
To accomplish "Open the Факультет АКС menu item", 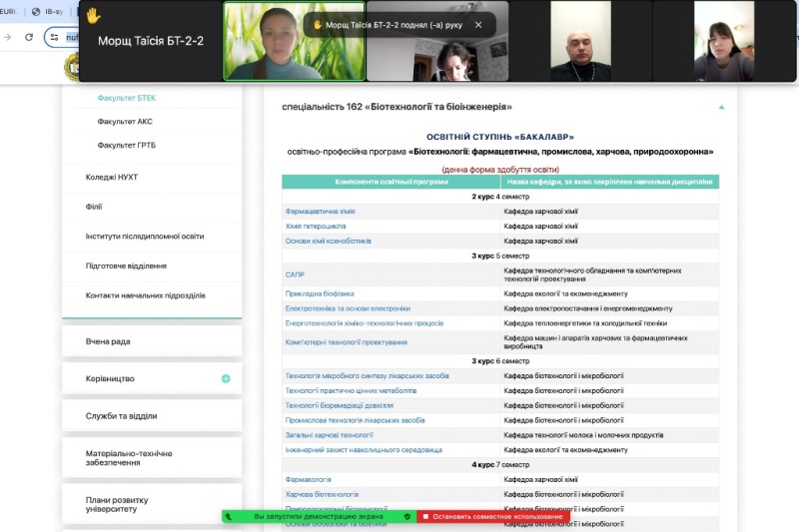I will 125,121.
